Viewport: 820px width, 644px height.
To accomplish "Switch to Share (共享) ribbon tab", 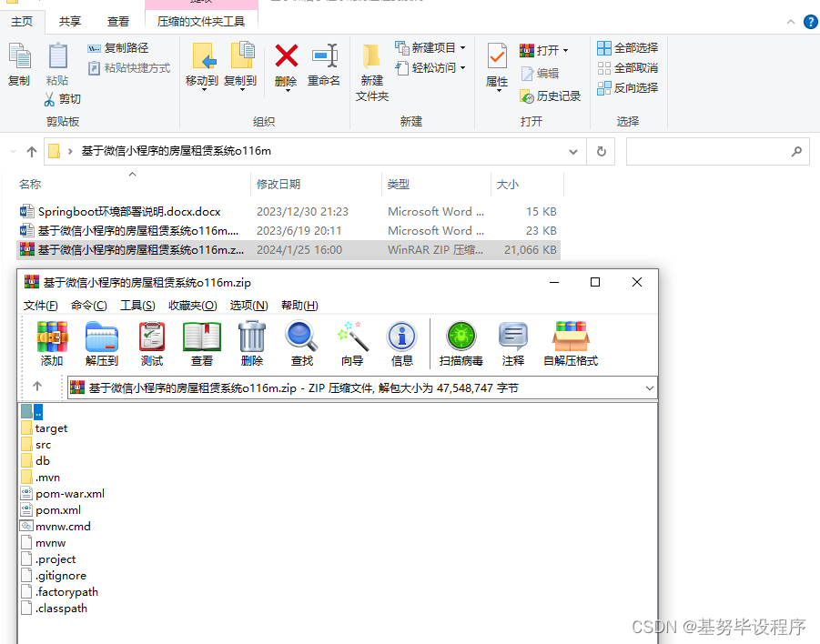I will pos(69,22).
